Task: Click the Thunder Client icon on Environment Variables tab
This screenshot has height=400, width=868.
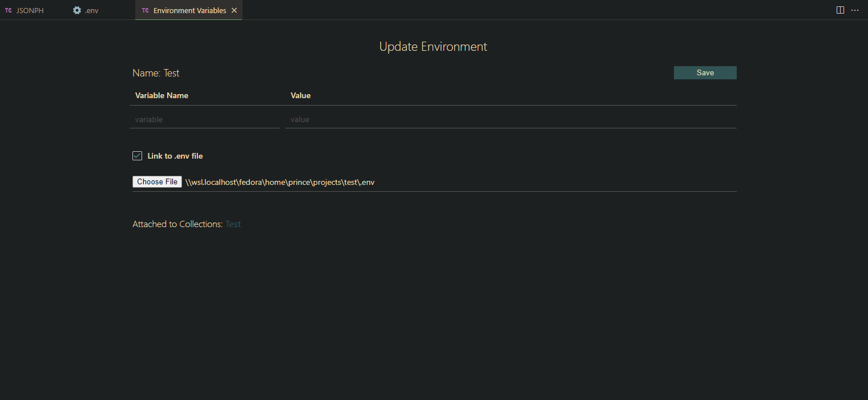Action: tap(145, 10)
